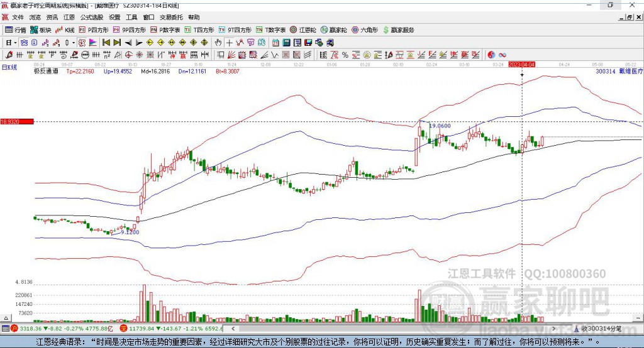Open the 窗口 menu

(148, 17)
